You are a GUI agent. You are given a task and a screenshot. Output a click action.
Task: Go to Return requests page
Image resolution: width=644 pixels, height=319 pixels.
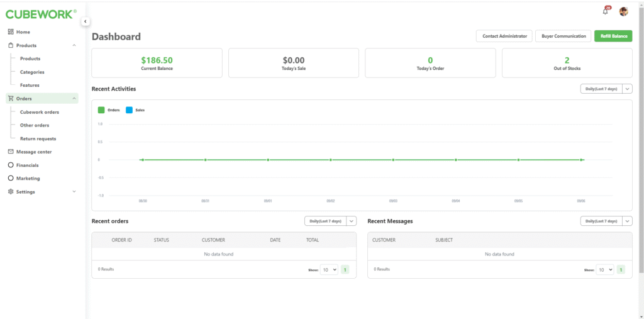click(x=38, y=138)
